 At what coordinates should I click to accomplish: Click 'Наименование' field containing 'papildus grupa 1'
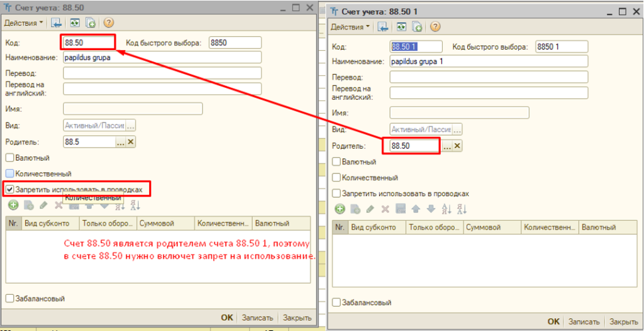tap(488, 62)
